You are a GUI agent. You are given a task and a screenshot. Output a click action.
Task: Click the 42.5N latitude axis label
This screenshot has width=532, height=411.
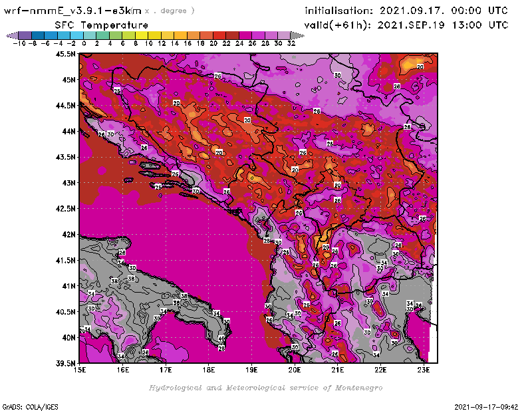(65, 209)
